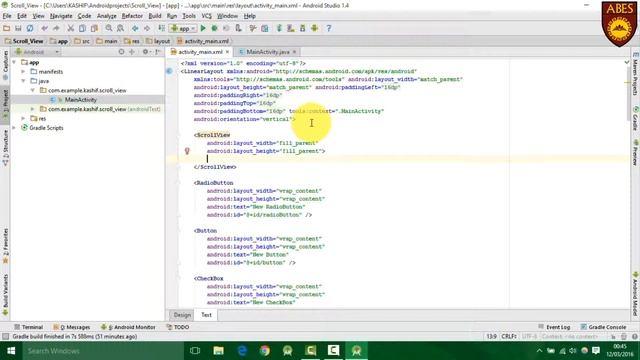Open the Event Log

tap(554, 327)
